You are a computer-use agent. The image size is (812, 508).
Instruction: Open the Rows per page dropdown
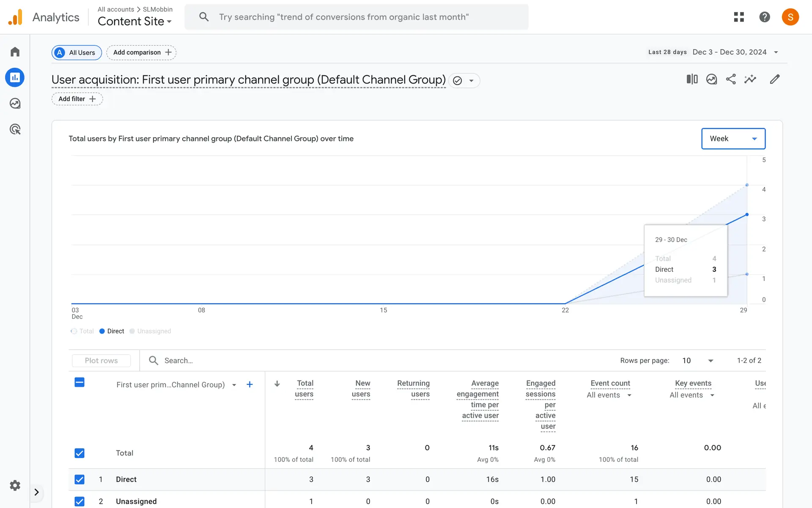(x=698, y=361)
